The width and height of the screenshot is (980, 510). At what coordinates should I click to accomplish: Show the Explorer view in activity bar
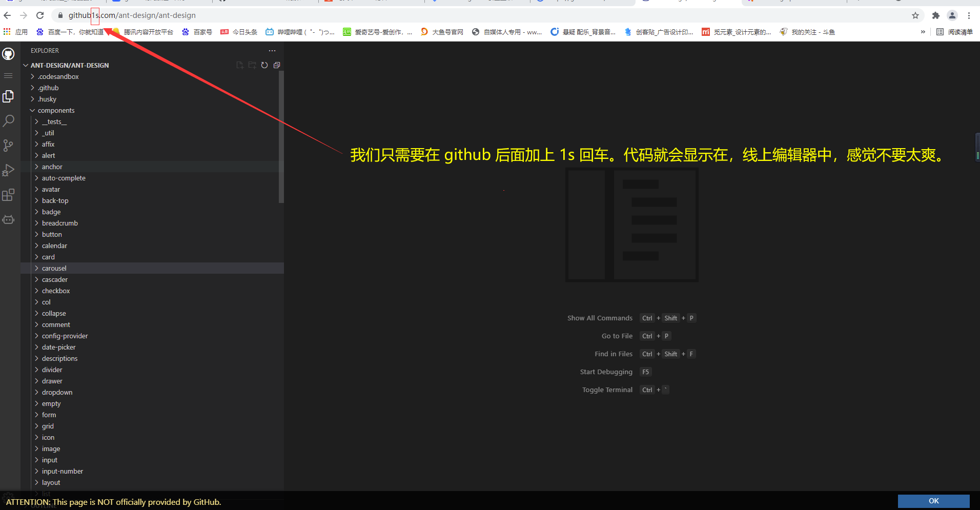8,96
